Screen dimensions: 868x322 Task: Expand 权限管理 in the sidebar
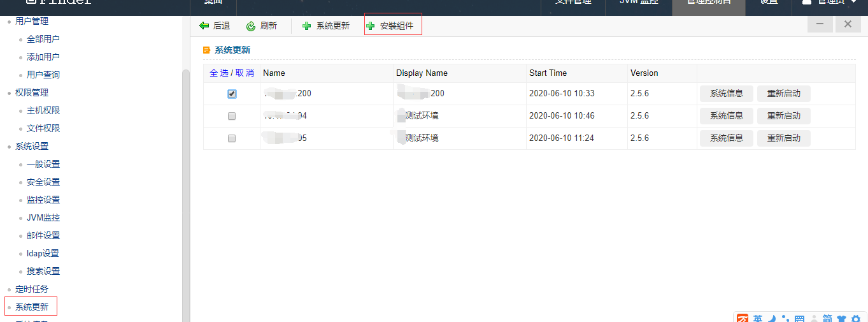click(x=32, y=92)
